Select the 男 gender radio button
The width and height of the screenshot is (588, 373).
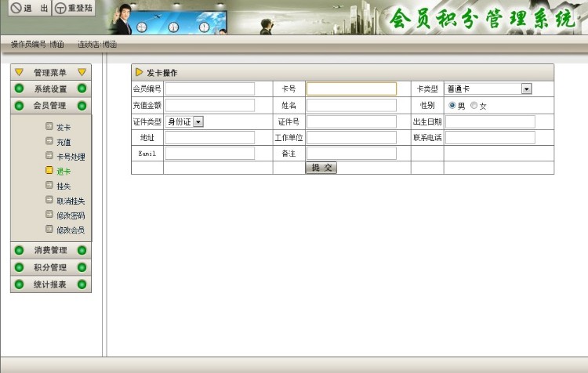point(452,105)
